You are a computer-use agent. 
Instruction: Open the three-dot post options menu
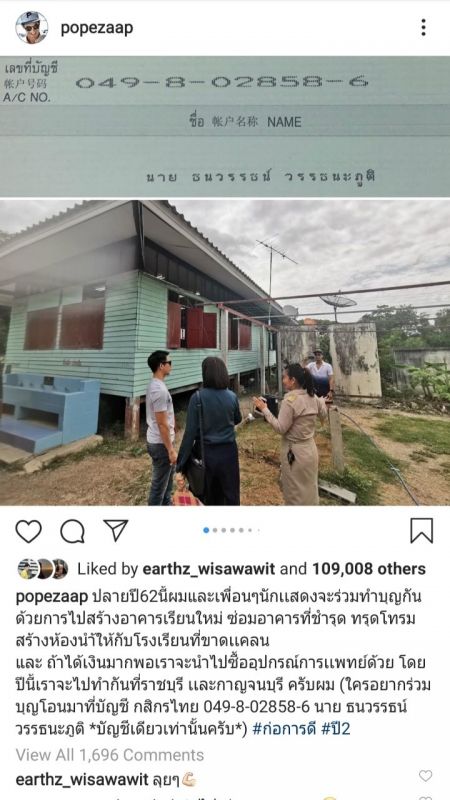pyautogui.click(x=423, y=28)
